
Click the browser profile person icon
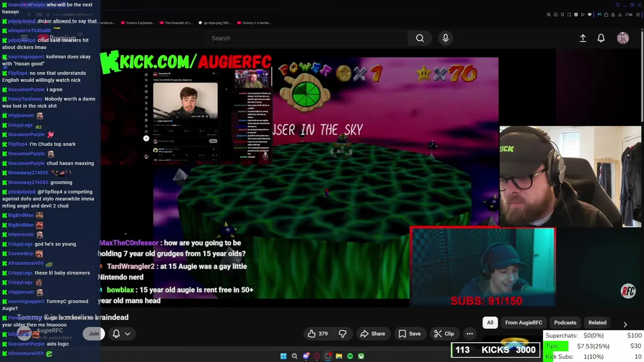pyautogui.click(x=613, y=15)
